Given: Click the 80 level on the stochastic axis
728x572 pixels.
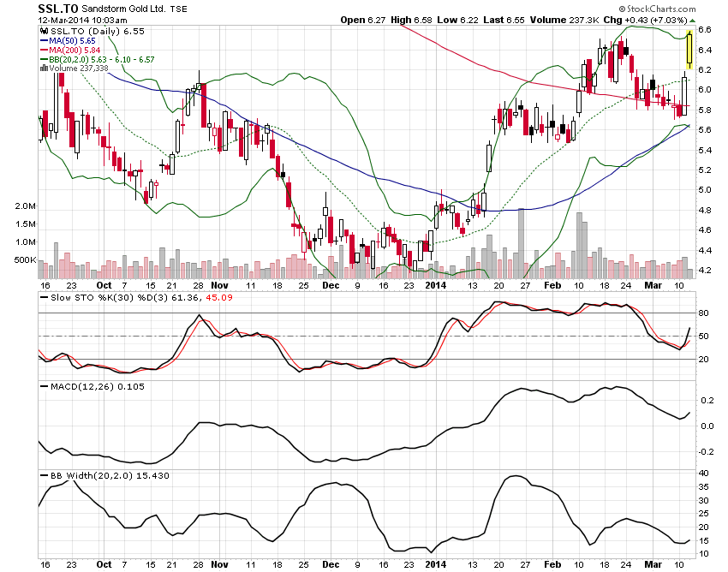Looking at the screenshot, I should coord(703,313).
